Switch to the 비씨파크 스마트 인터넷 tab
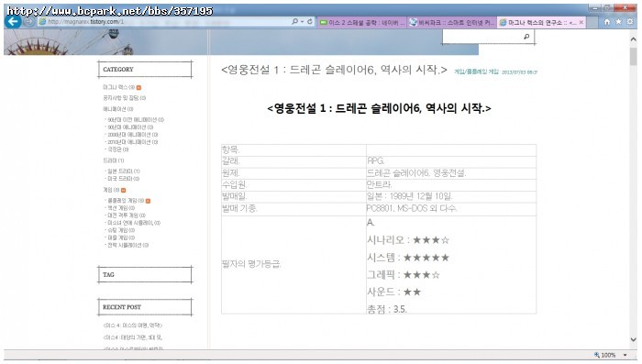 coord(452,23)
